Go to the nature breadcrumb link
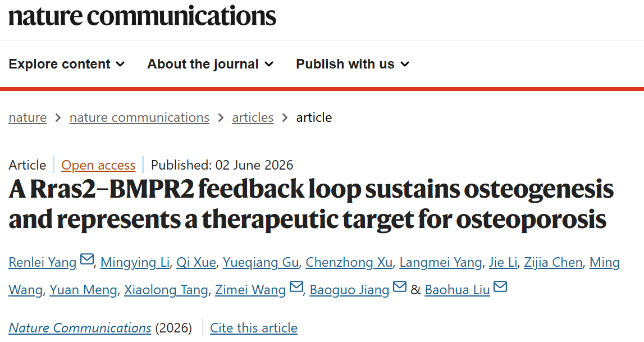The image size is (644, 342). coord(28,117)
